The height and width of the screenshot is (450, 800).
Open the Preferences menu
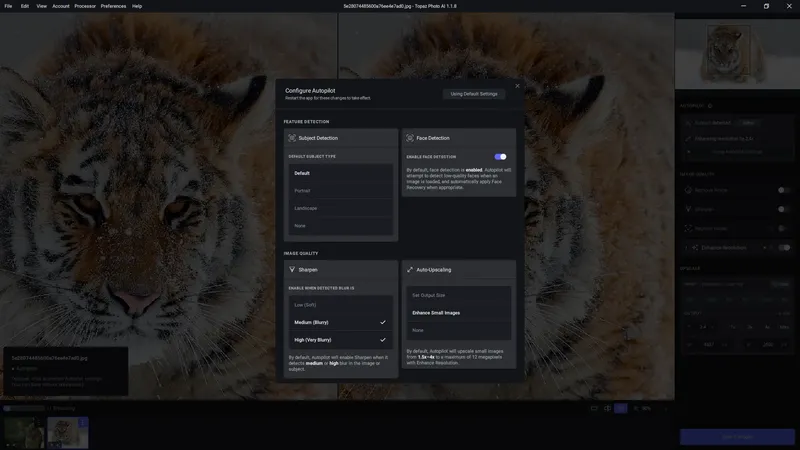[x=113, y=6]
